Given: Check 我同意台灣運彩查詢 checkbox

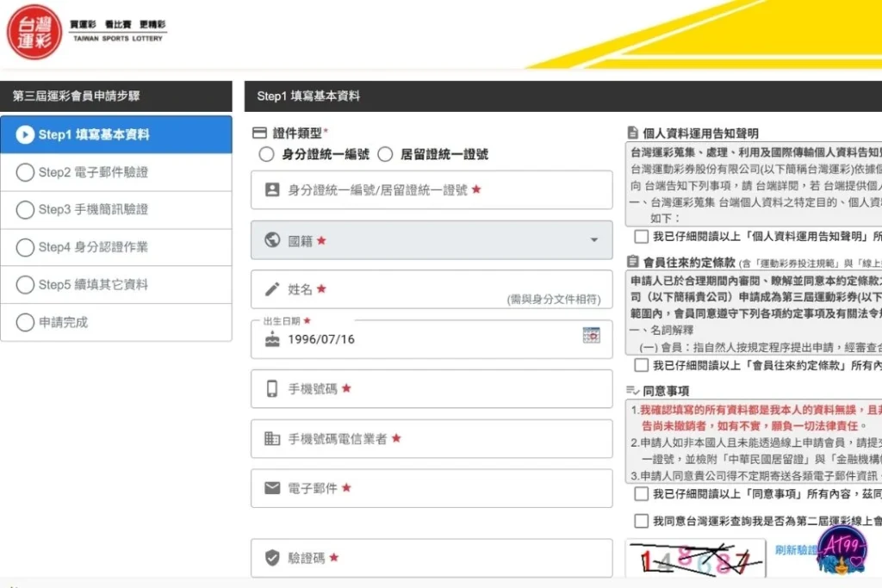Looking at the screenshot, I should [641, 521].
